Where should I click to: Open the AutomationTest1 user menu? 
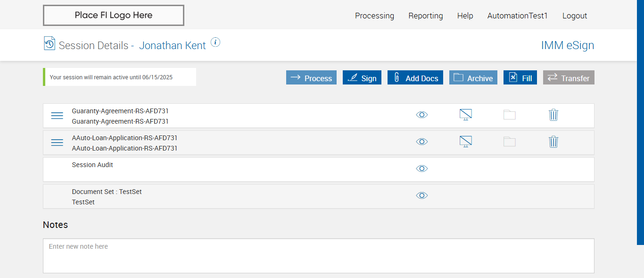tap(518, 16)
